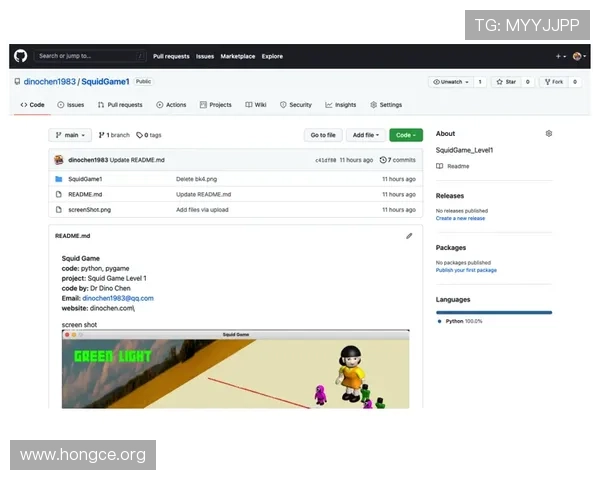
Task: Open the Code tab
Action: pyautogui.click(x=32, y=105)
